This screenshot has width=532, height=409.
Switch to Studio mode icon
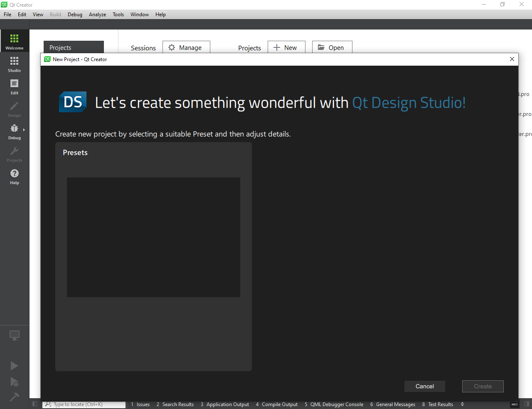coord(14,64)
